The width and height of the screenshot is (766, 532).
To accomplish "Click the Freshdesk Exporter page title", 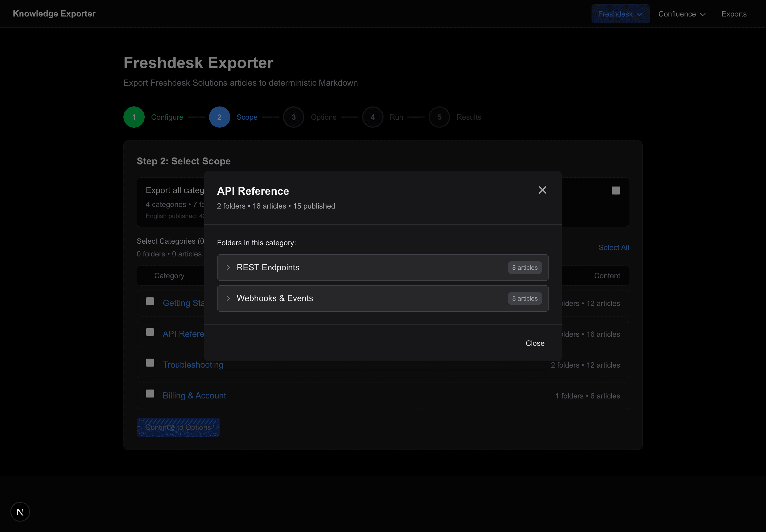I will click(198, 63).
